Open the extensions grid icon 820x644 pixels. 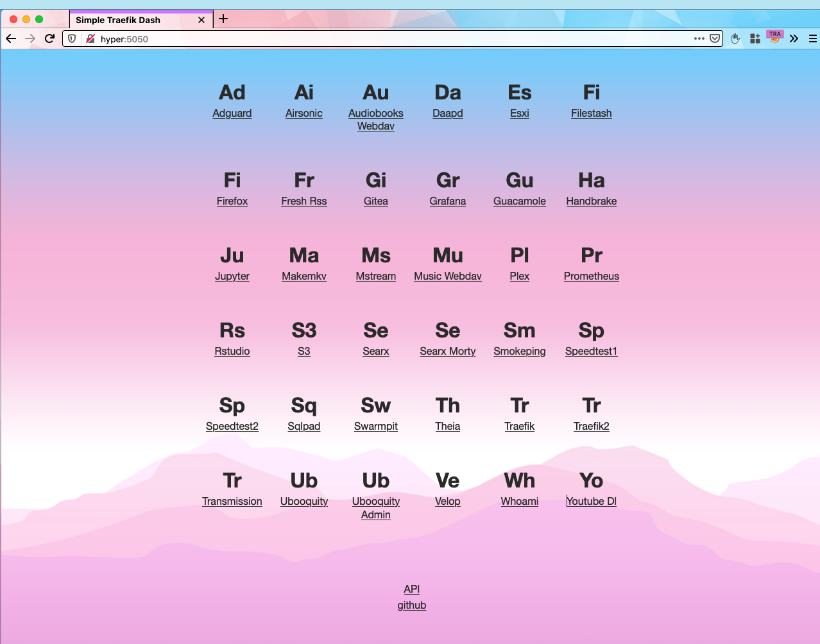point(755,38)
